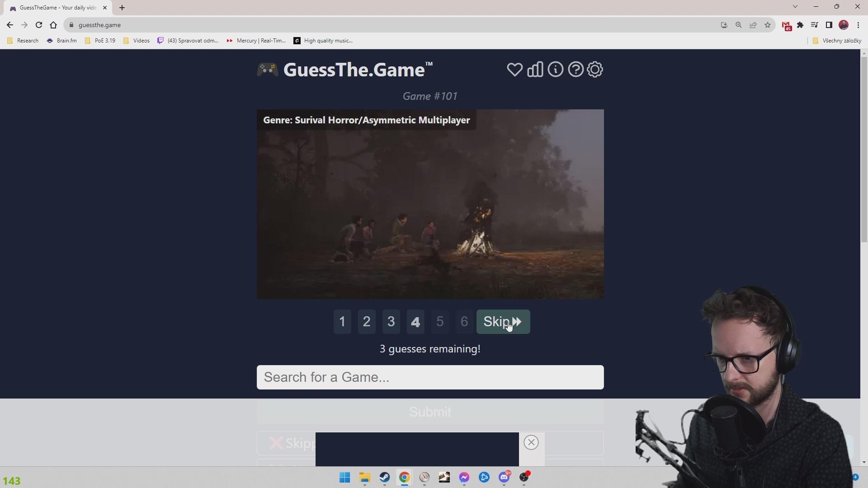Open the media control icon

(x=814, y=25)
